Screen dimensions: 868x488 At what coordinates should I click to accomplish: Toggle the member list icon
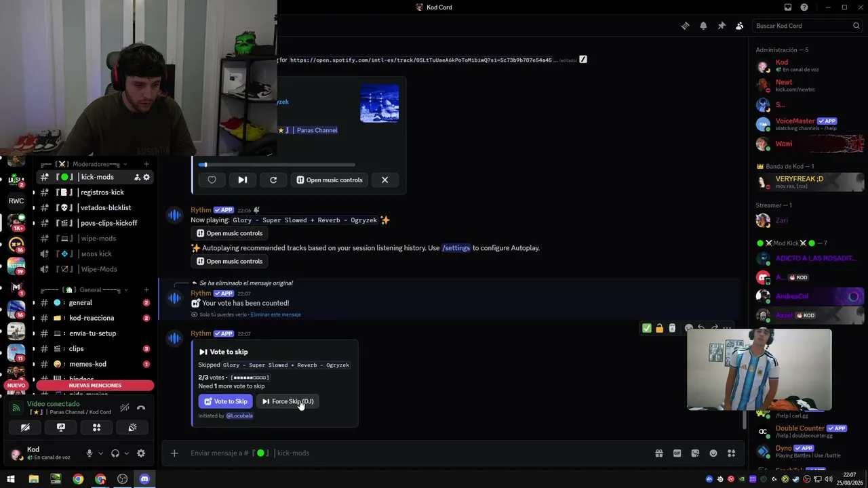740,26
